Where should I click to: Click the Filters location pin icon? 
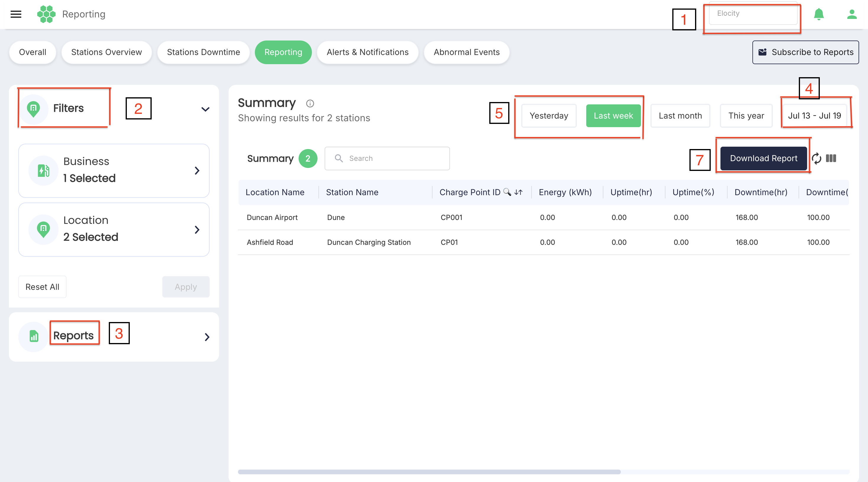coord(33,109)
